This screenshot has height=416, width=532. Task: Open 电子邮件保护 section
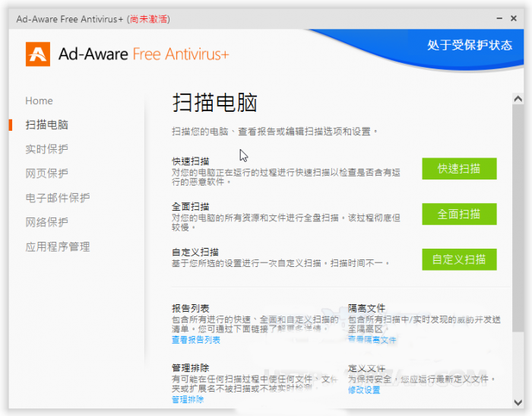pos(58,198)
